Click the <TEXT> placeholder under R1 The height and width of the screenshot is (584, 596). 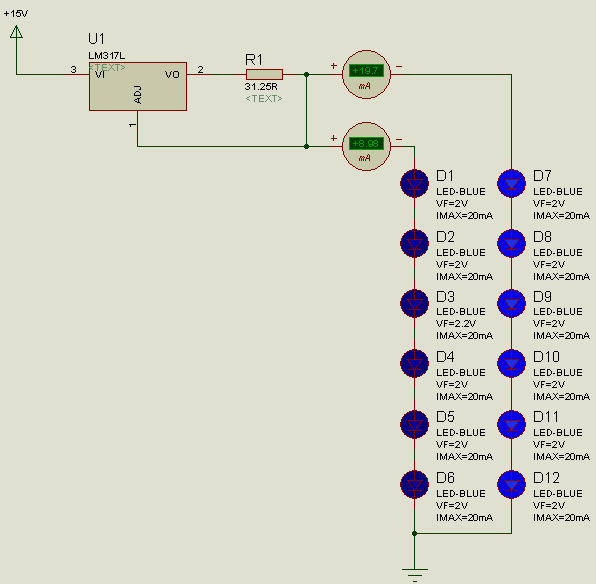coord(264,99)
